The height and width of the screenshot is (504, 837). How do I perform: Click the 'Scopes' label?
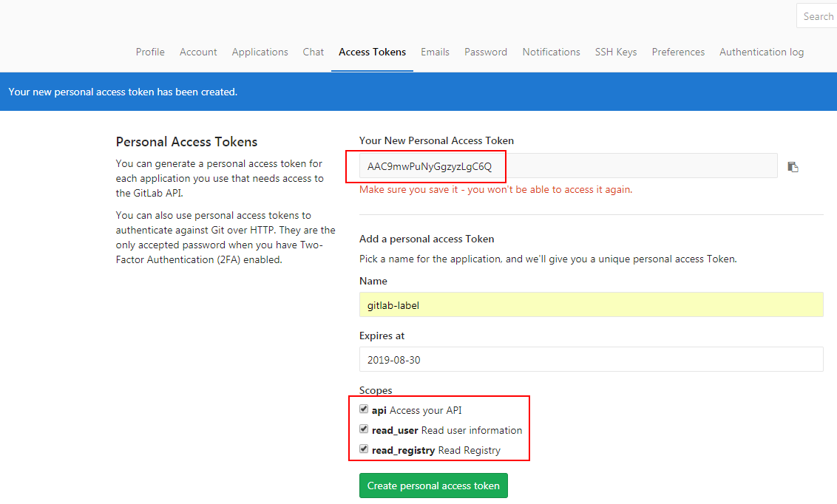(376, 390)
